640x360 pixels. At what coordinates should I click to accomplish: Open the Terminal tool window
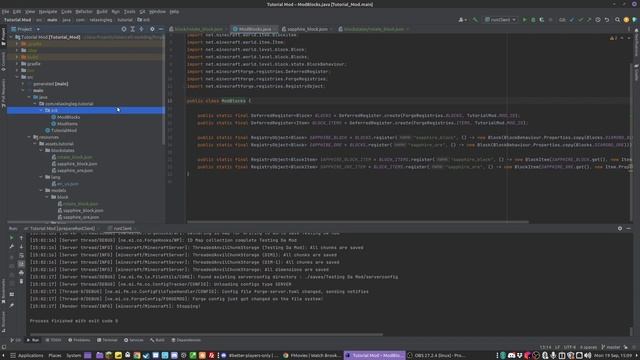coord(107,340)
